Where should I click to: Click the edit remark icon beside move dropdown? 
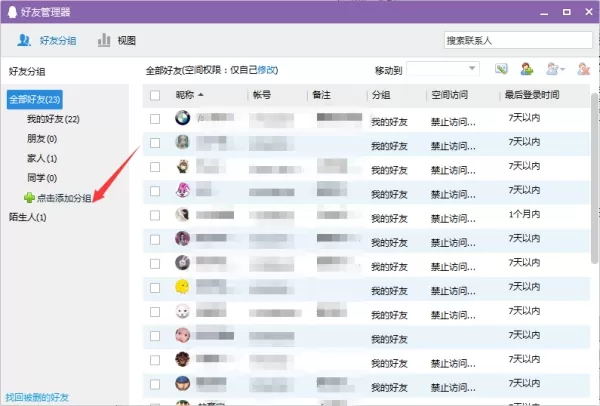tap(501, 69)
